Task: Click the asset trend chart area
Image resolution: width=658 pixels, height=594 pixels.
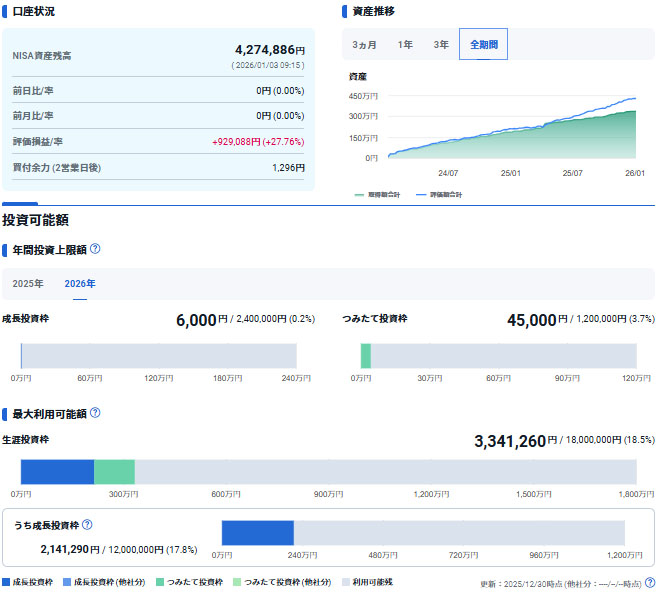Action: point(510,125)
